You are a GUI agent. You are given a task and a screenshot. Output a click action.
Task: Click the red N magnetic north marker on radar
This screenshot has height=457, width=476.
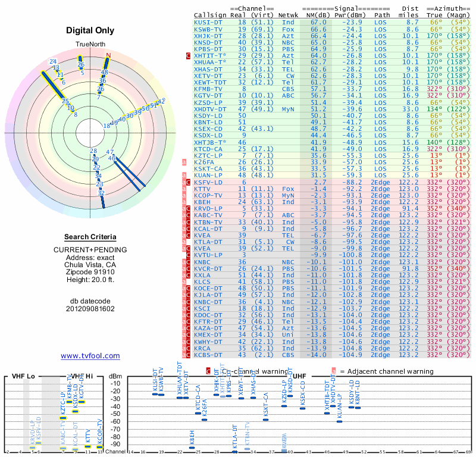tap(108, 55)
